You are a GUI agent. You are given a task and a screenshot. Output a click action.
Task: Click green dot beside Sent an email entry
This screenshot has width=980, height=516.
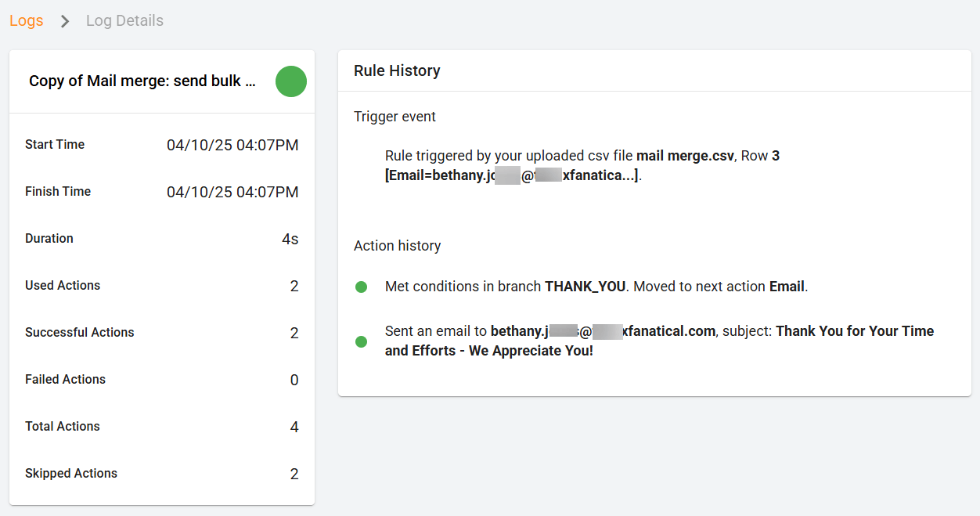pos(362,341)
